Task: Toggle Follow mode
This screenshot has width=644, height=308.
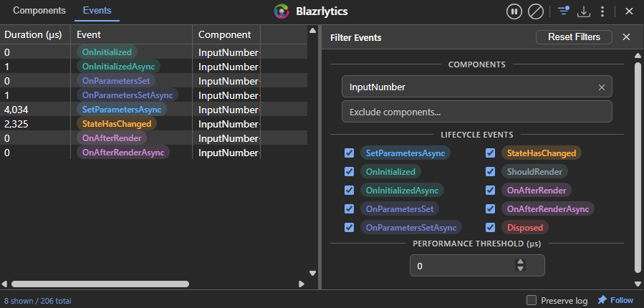Action: pos(616,300)
